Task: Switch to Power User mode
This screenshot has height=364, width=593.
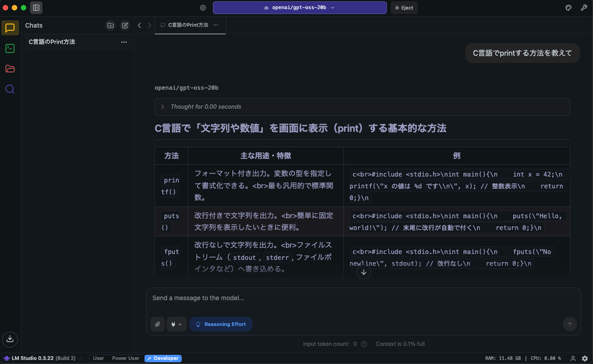Action: pyautogui.click(x=125, y=358)
